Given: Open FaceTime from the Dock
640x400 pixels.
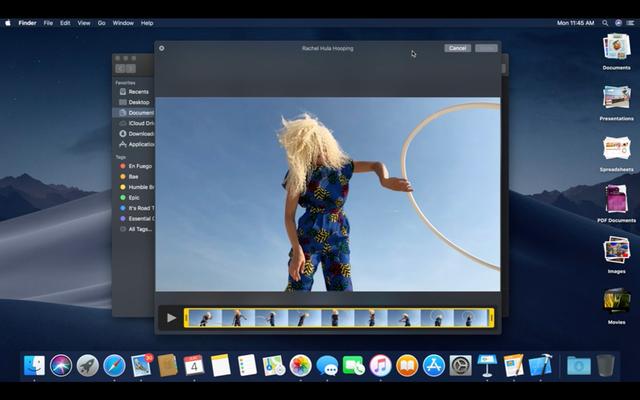Looking at the screenshot, I should pos(353,365).
